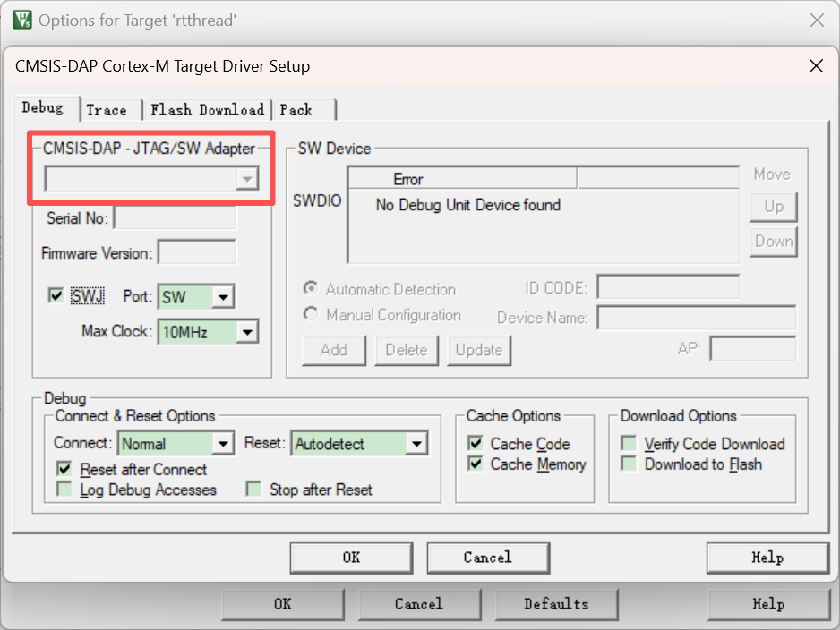Screen dimensions: 840x630
Task: Switch to the Trace tab
Action: tap(107, 110)
